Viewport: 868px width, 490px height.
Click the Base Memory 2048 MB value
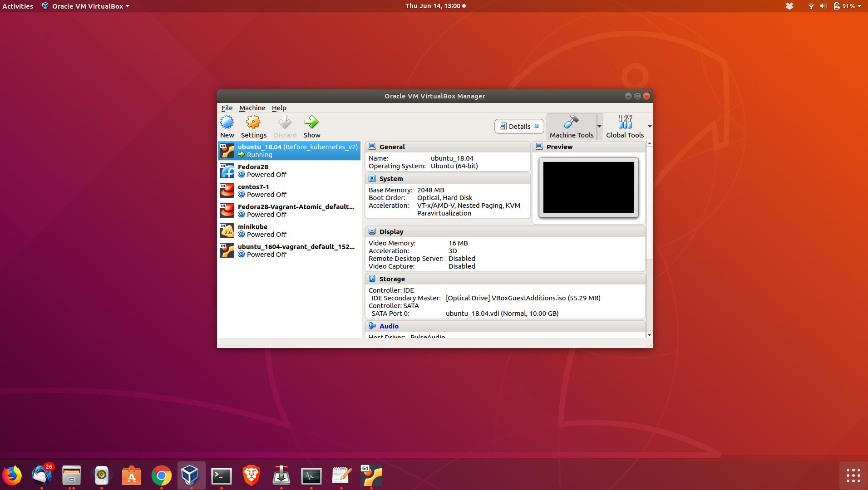click(x=431, y=190)
